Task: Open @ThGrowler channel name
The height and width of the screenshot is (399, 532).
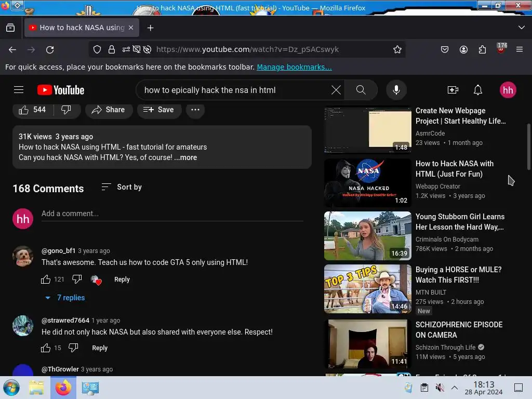Action: (60, 369)
